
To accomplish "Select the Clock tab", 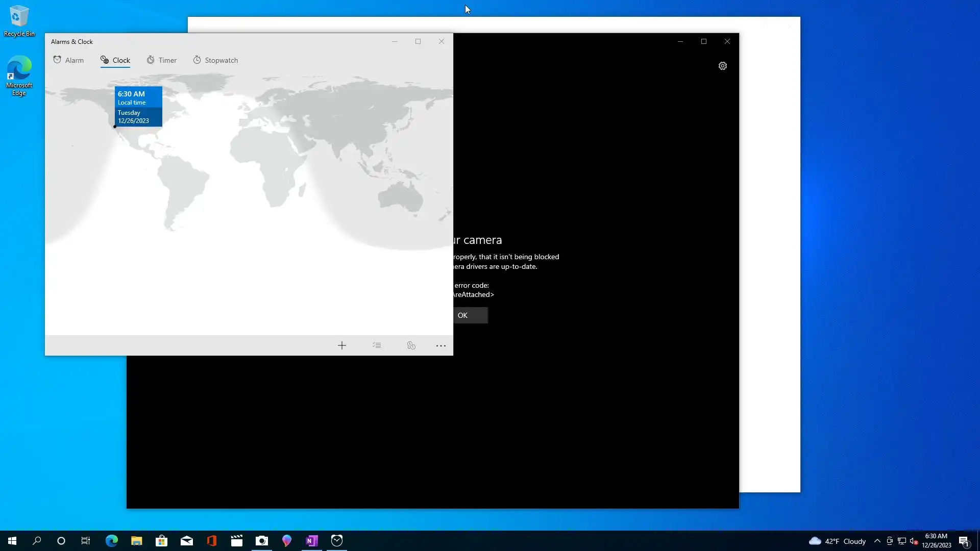I will [x=115, y=60].
